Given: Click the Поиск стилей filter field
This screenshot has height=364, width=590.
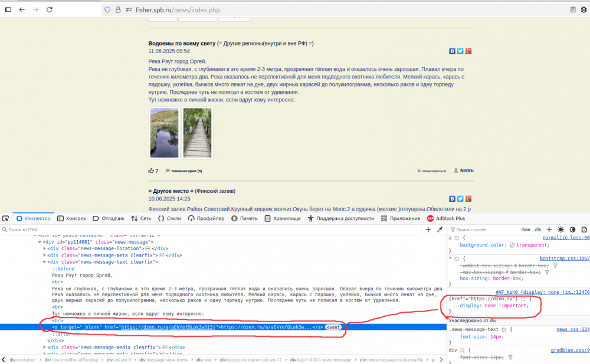Looking at the screenshot, I should 484,229.
